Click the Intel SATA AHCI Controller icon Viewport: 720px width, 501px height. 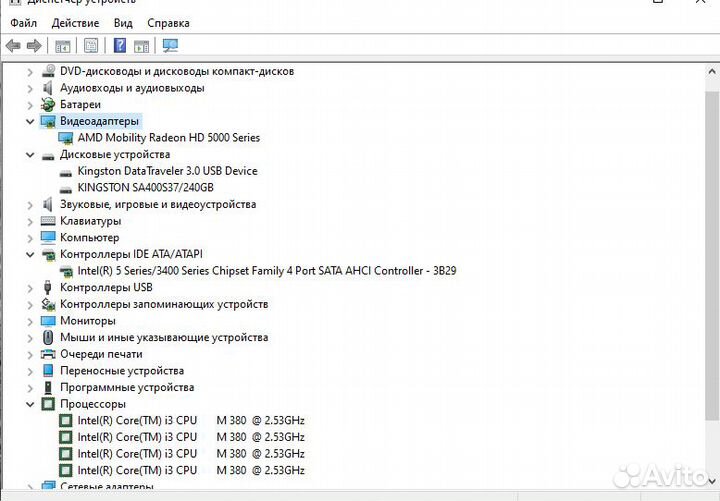[67, 271]
